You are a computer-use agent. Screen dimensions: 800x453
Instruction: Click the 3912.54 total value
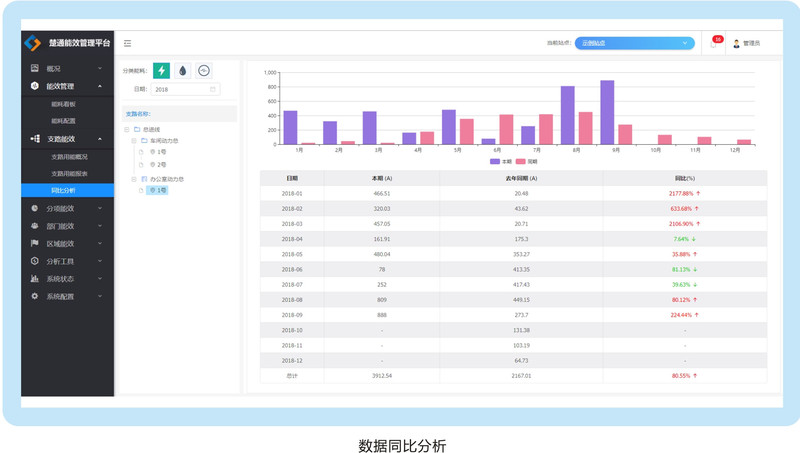(382, 376)
